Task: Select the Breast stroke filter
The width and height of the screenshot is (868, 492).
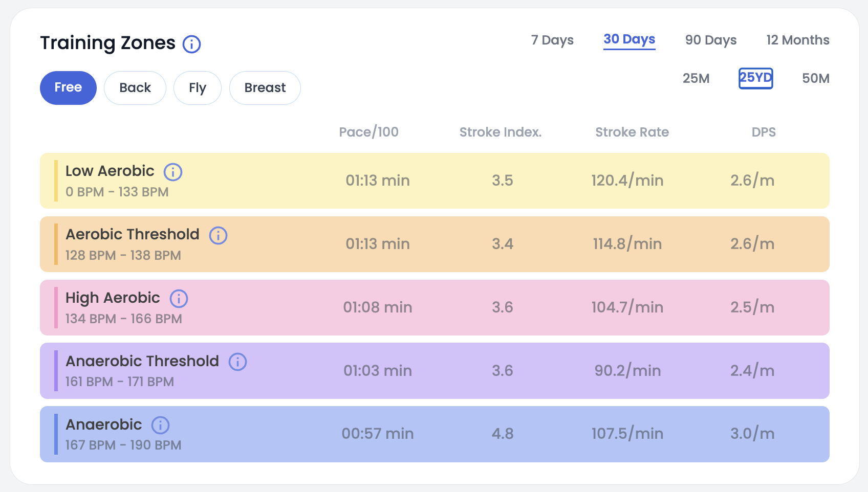Action: point(265,88)
